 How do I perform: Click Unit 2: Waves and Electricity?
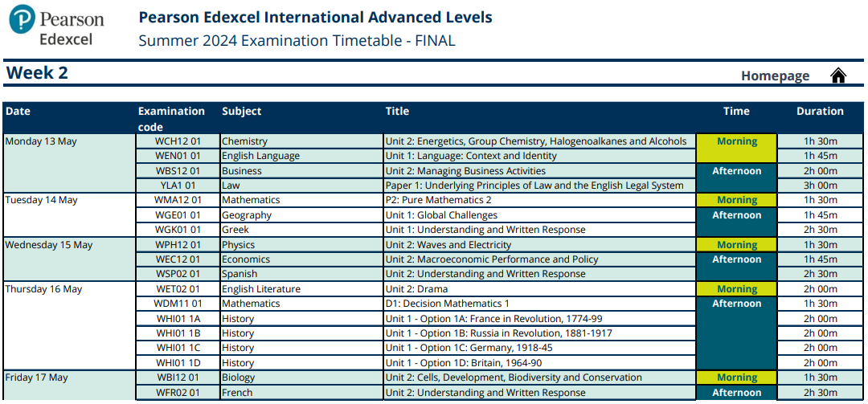click(x=448, y=245)
